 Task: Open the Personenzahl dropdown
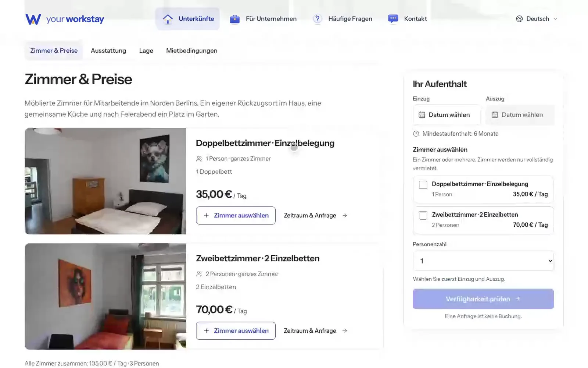click(483, 261)
